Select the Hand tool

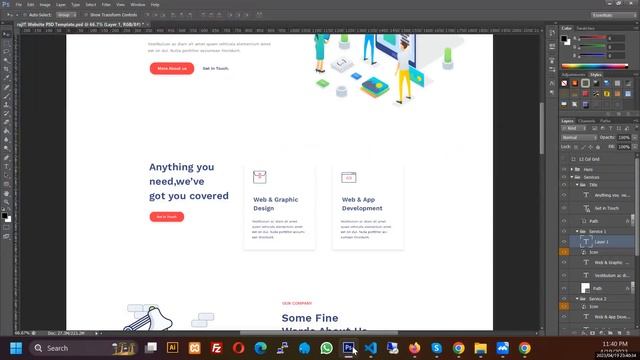click(x=7, y=193)
